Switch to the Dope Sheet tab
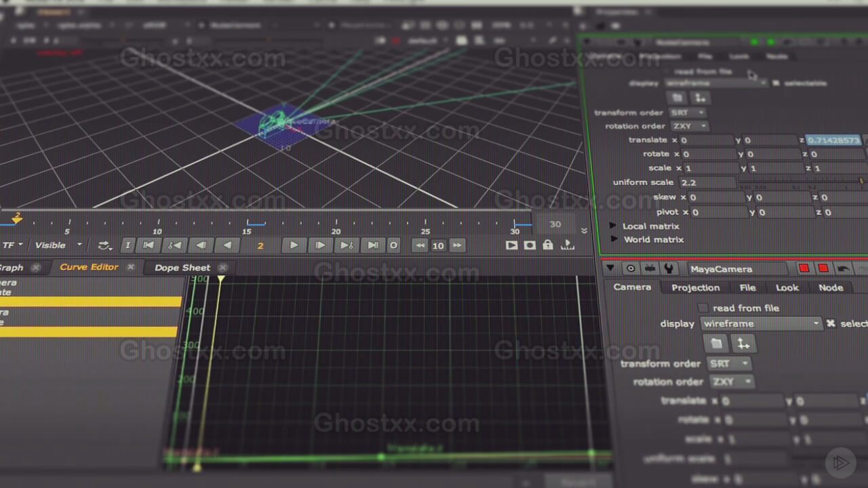This screenshot has width=868, height=488. pyautogui.click(x=182, y=268)
